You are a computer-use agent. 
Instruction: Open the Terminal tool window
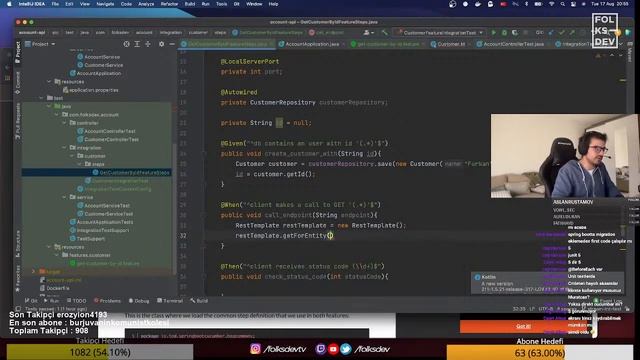pos(170,301)
